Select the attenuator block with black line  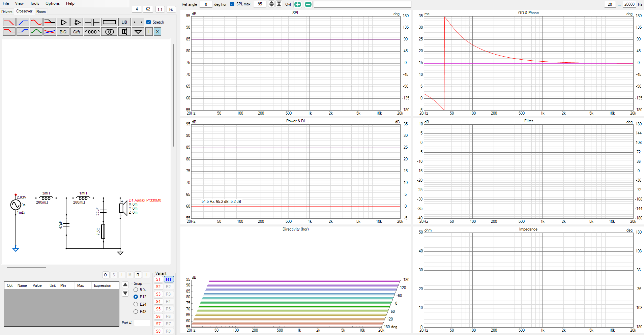click(50, 22)
